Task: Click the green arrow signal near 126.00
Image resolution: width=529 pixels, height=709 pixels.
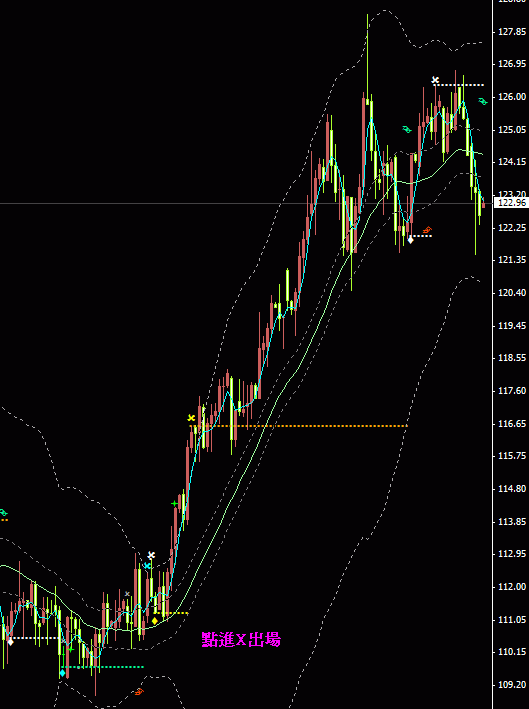Action: (x=483, y=101)
